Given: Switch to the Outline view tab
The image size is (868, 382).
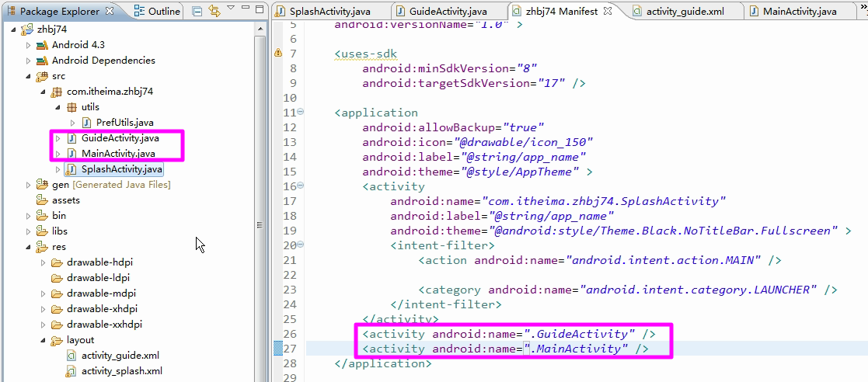Looking at the screenshot, I should click(x=157, y=11).
